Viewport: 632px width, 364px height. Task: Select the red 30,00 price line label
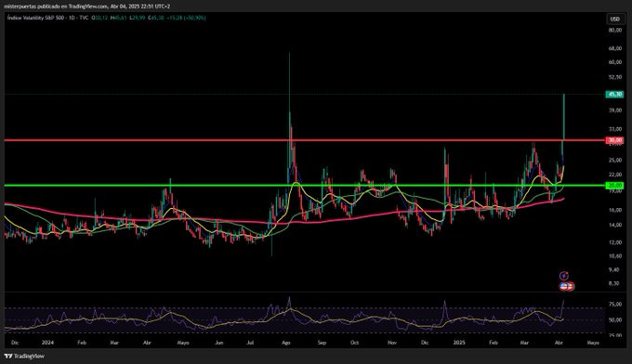(x=615, y=140)
